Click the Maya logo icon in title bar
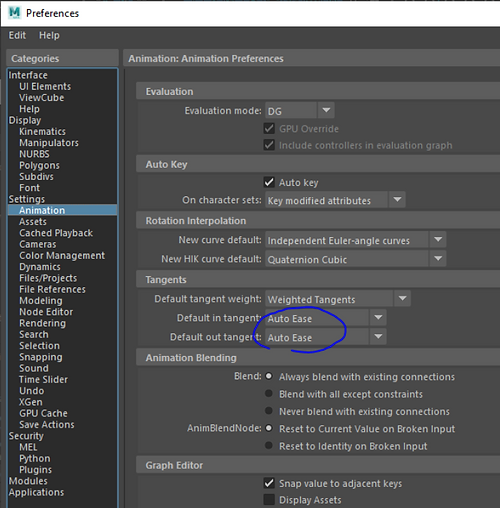500x508 pixels. [14, 13]
